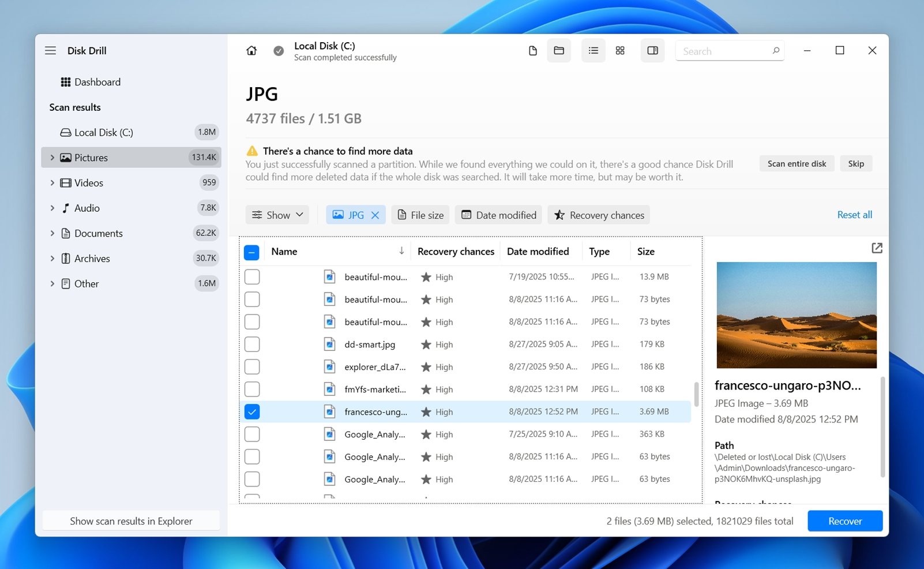The height and width of the screenshot is (569, 924).
Task: Open the Recovery chances filter
Action: pyautogui.click(x=598, y=215)
